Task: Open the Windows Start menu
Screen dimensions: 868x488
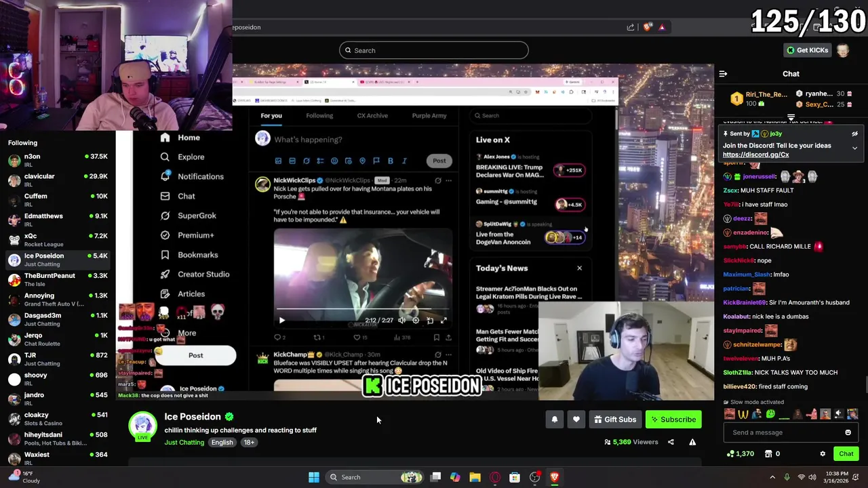Action: [x=314, y=477]
